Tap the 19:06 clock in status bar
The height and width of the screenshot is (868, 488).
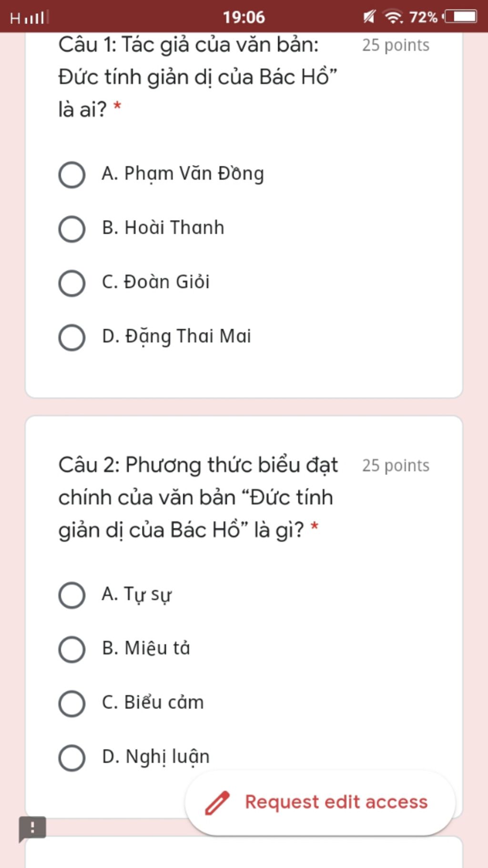[244, 17]
